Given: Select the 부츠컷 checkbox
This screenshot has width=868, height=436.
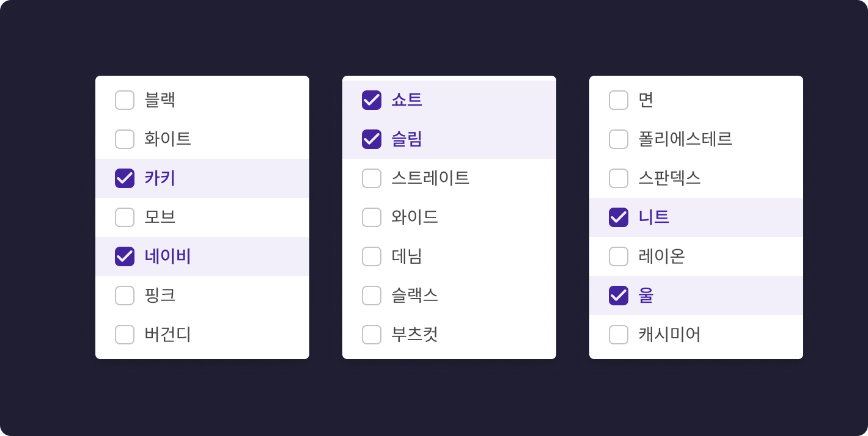Looking at the screenshot, I should coord(372,335).
